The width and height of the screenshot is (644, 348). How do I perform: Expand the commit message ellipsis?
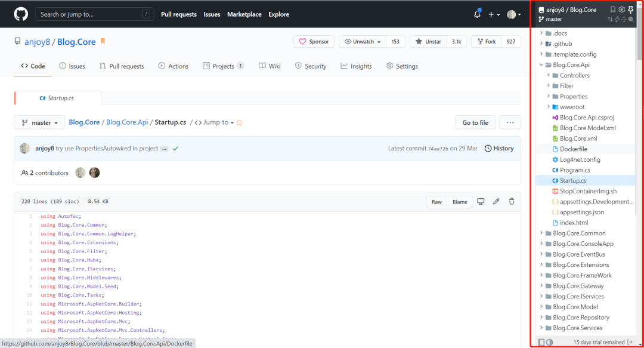point(164,148)
